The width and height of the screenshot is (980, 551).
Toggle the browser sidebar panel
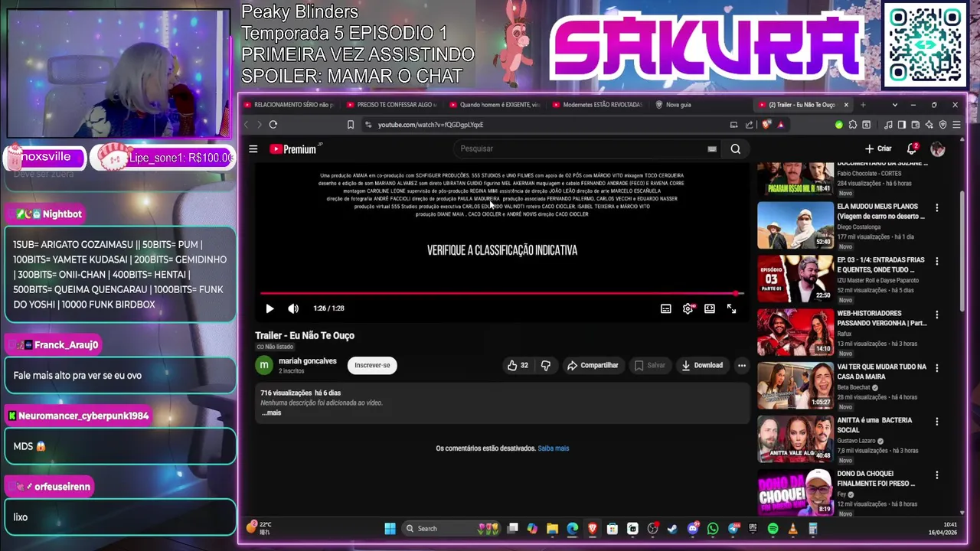(x=902, y=125)
